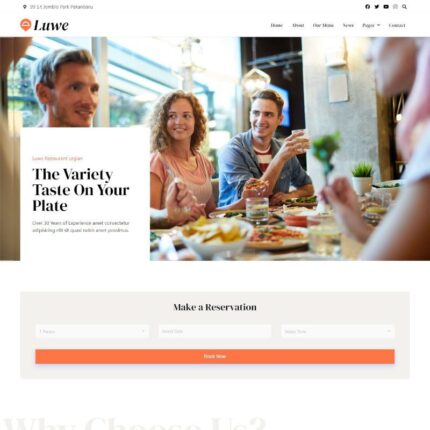
Task: Open the Facebook social icon
Action: [367, 7]
